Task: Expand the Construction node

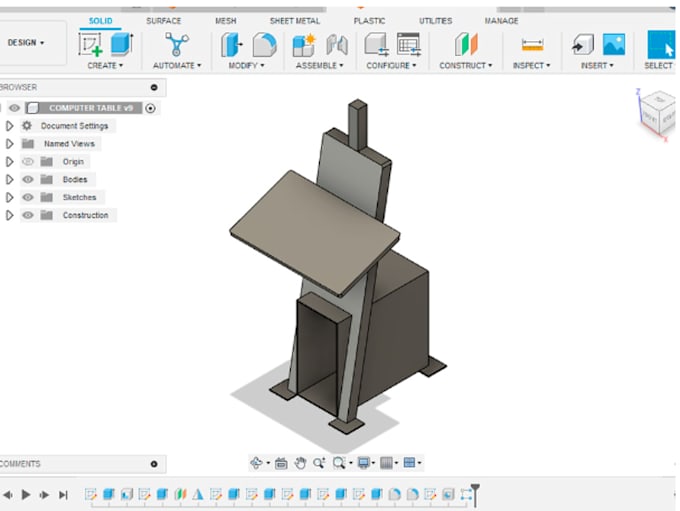Action: [x=9, y=215]
